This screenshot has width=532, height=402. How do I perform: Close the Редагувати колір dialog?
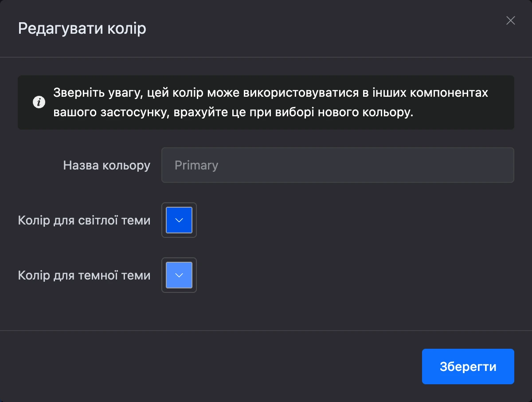(x=511, y=20)
